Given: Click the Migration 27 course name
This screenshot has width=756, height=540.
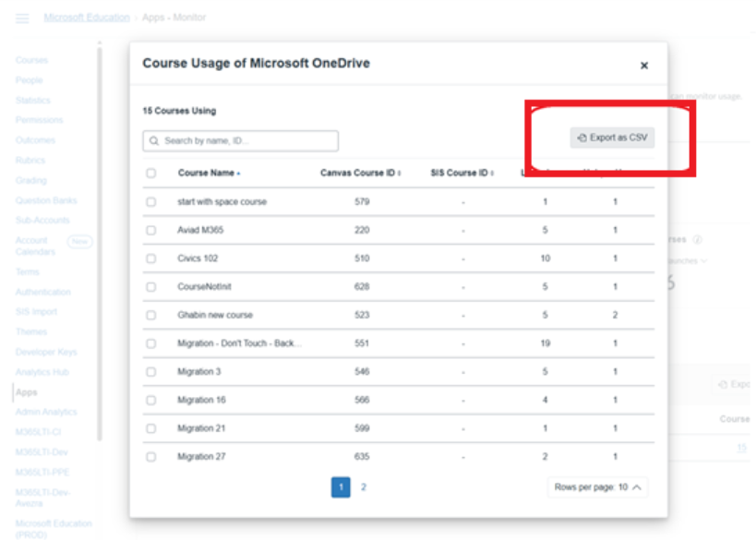Looking at the screenshot, I should point(202,457).
